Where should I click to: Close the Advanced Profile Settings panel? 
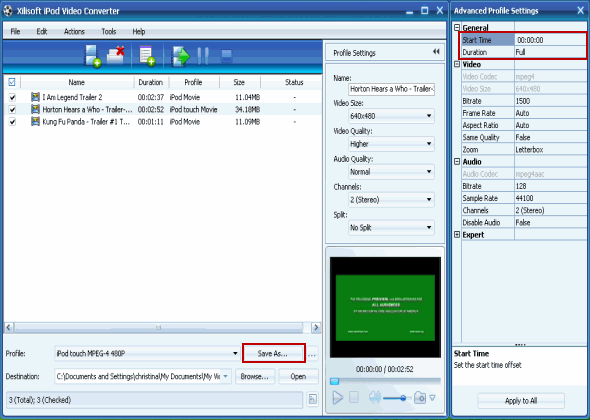581,11
